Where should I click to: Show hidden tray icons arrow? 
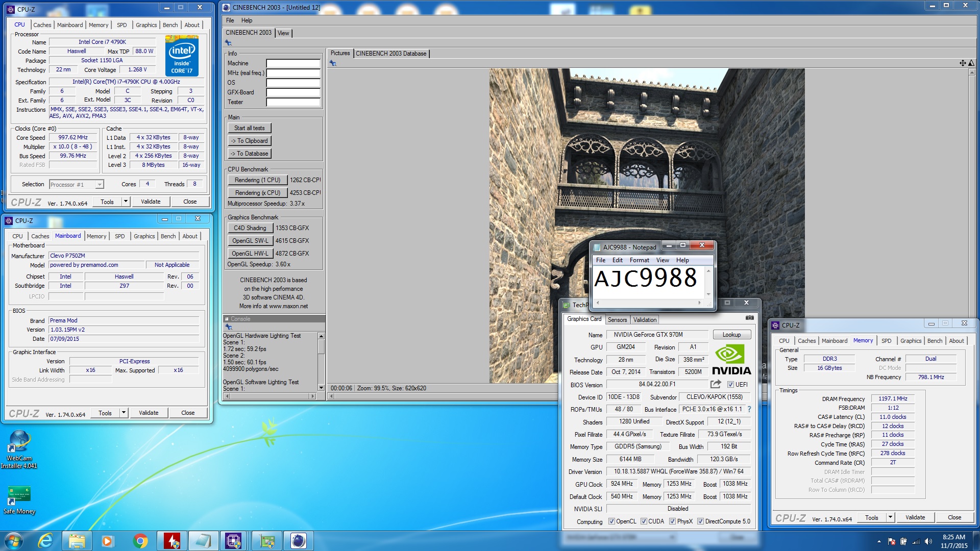point(879,541)
